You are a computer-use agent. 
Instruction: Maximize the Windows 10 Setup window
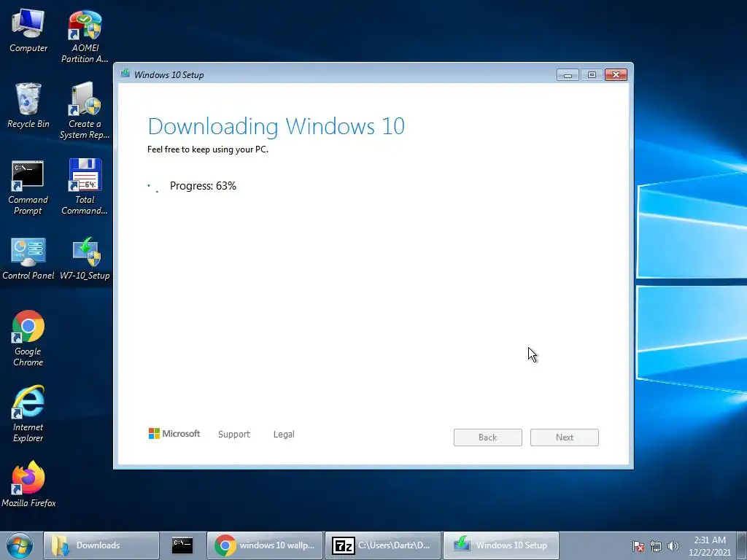(592, 75)
